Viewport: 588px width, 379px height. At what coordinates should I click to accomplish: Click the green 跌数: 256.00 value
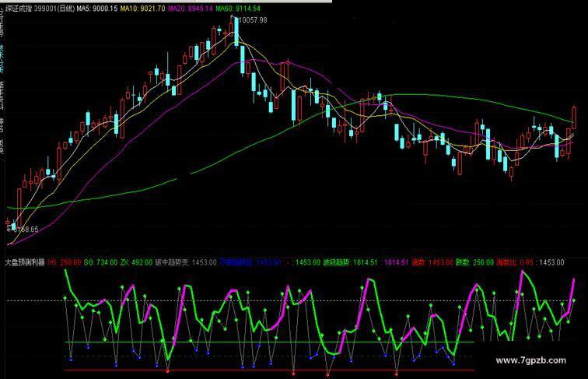[474, 262]
